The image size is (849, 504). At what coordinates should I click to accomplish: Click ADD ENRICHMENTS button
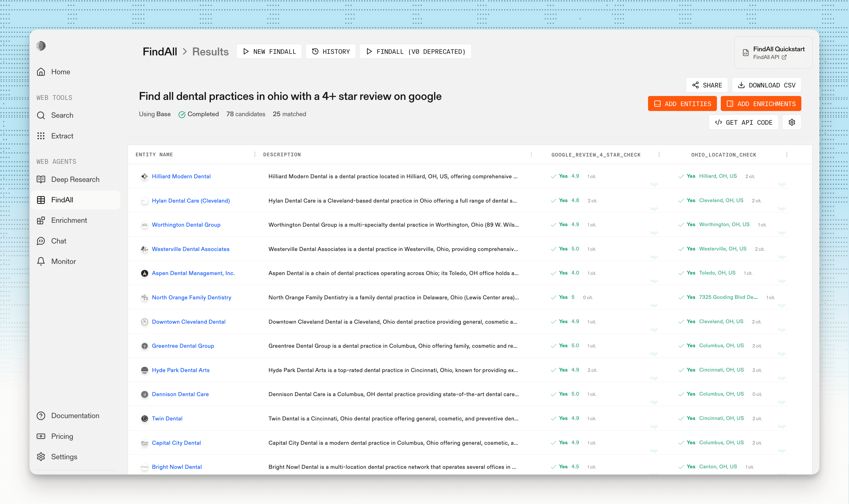[761, 104]
